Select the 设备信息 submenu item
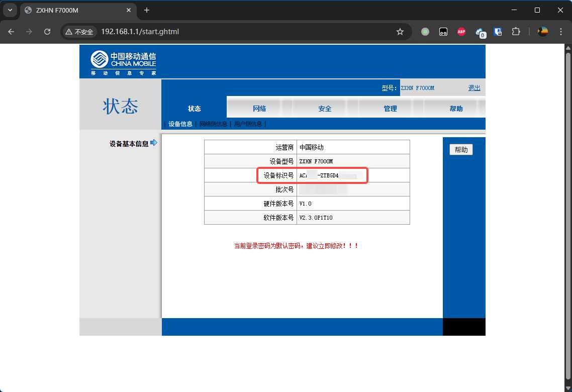The image size is (572, 392). (180, 124)
